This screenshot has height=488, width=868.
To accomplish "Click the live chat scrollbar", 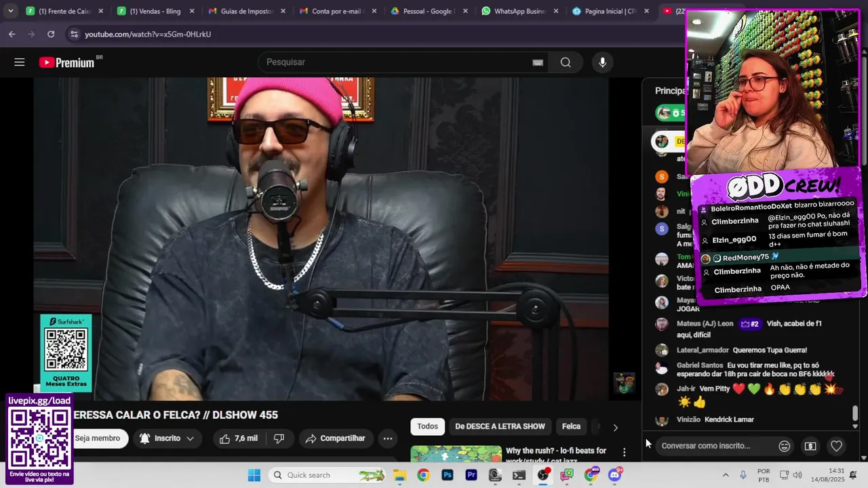I will coord(855,413).
